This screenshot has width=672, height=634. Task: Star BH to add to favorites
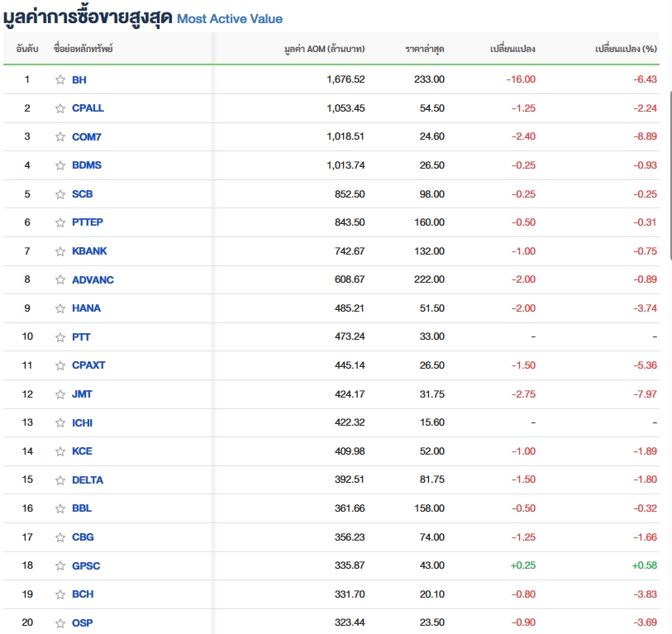pyautogui.click(x=60, y=79)
